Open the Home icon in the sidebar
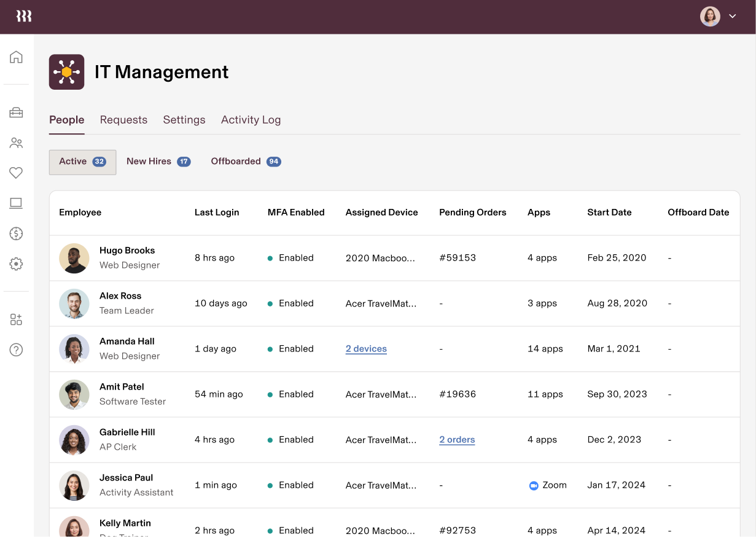The image size is (756, 537). click(16, 56)
